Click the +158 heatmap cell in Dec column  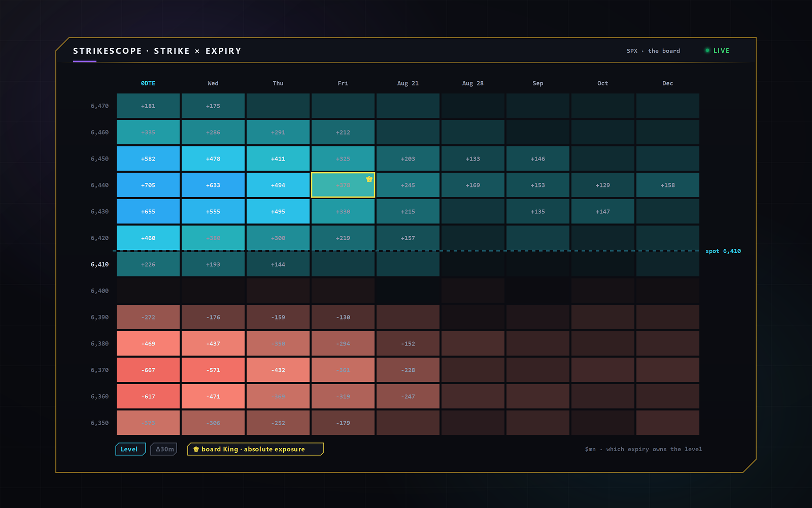tap(668, 185)
